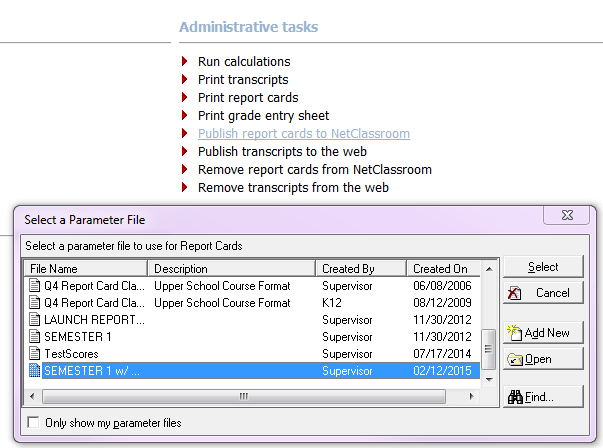Click the horizontal scrollbar thumb
This screenshot has height=448, width=603.
click(x=244, y=396)
